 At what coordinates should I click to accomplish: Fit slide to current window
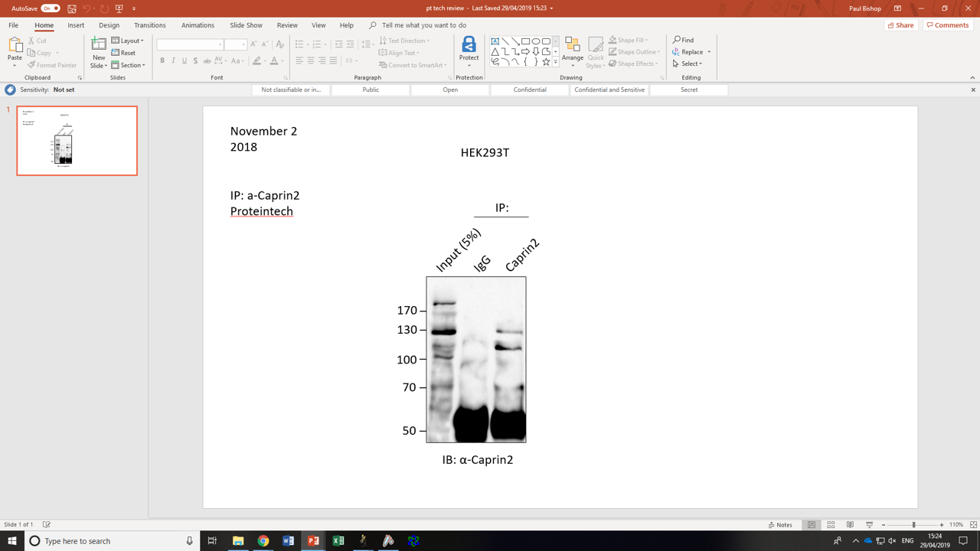(x=973, y=525)
